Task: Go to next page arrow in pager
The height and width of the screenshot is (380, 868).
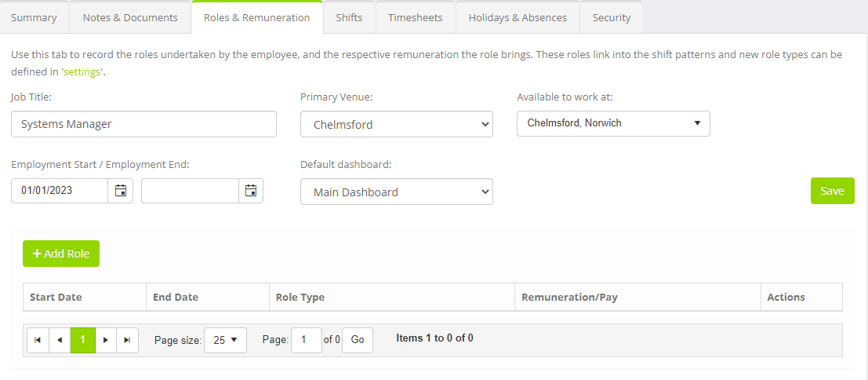Action: (106, 340)
